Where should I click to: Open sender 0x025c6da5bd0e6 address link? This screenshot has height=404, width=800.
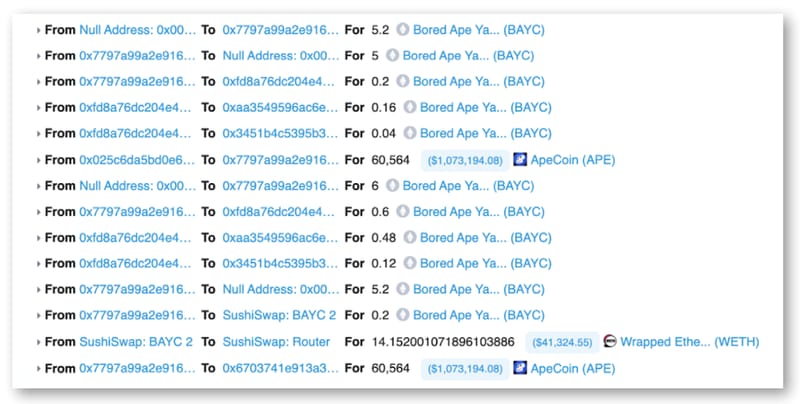137,160
